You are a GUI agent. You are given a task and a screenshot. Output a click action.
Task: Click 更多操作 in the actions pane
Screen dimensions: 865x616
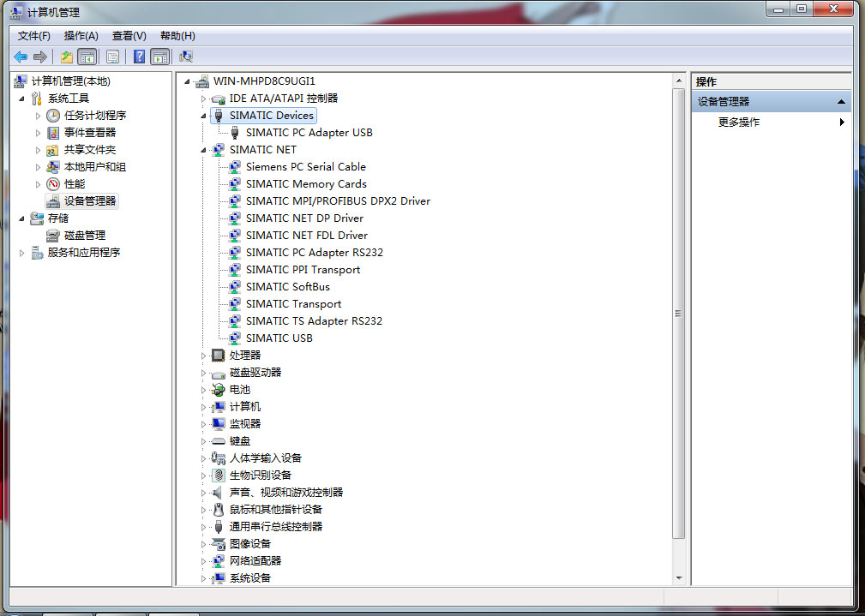point(738,123)
